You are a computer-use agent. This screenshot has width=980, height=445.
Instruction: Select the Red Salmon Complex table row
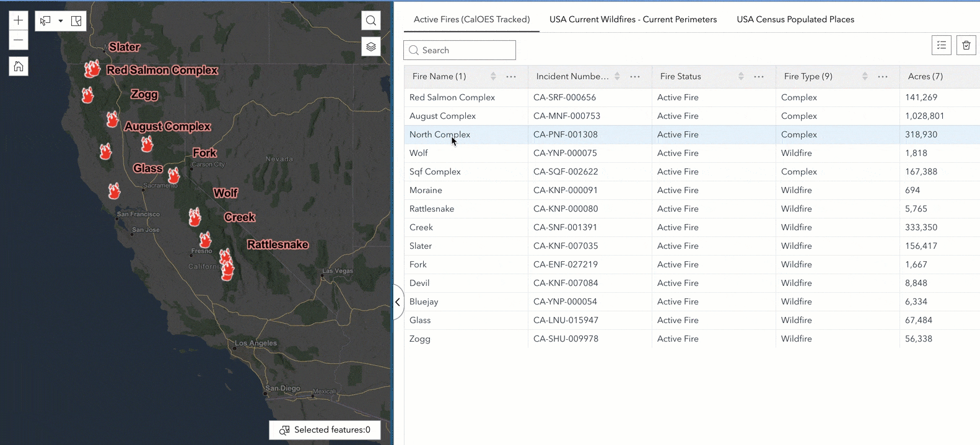[692, 97]
